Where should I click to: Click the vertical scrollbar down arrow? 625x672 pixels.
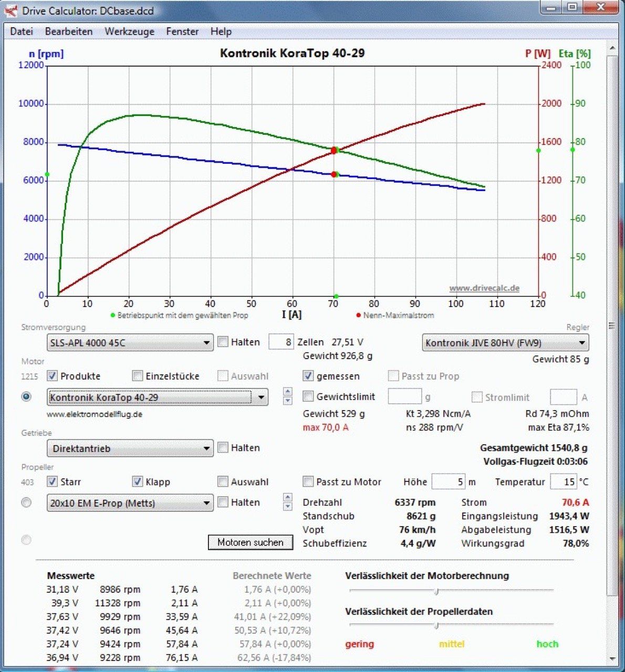[612, 658]
